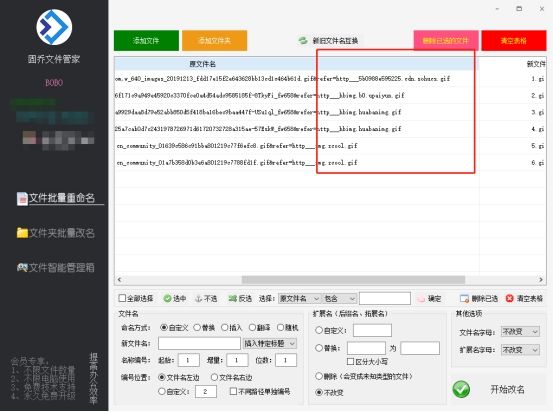This screenshot has width=553, height=412.
Task: Click the 确定 confirm icon
Action: point(421,299)
